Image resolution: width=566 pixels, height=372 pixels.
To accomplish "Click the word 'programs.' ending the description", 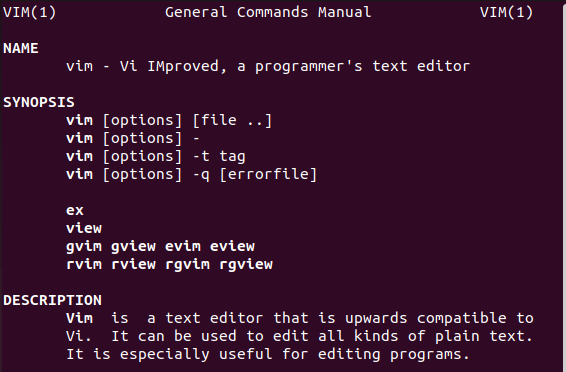I will (430, 355).
